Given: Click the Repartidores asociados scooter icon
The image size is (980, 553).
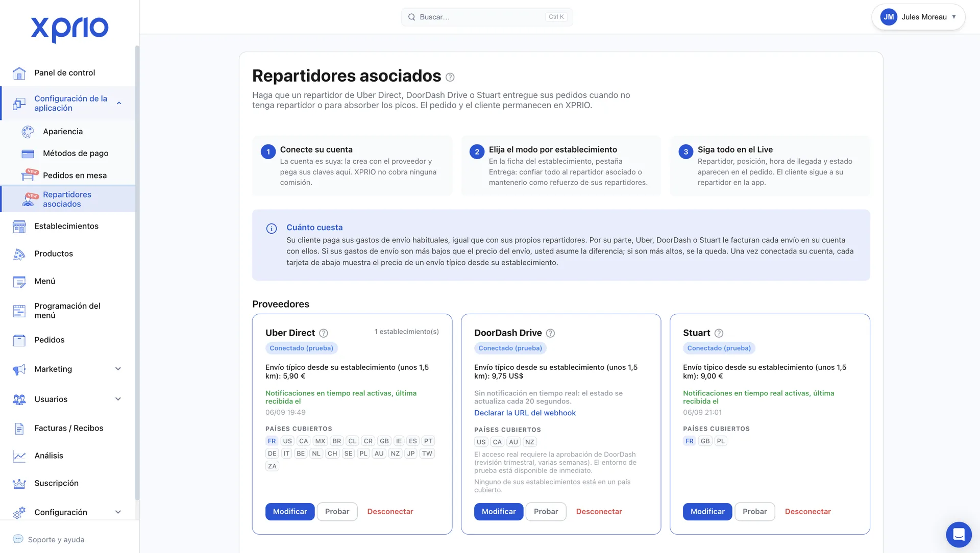Looking at the screenshot, I should (29, 199).
